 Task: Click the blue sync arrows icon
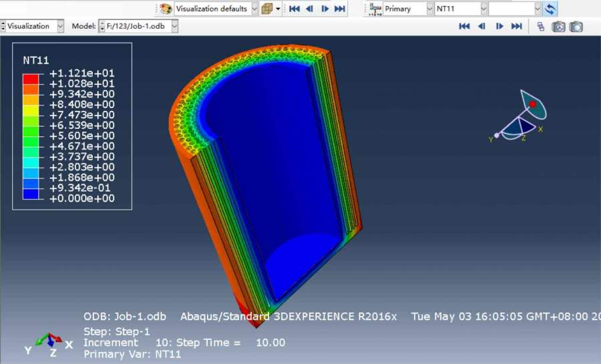click(x=550, y=9)
